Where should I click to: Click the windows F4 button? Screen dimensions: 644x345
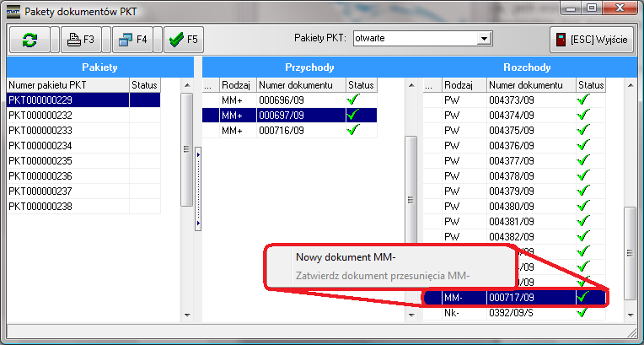(132, 39)
